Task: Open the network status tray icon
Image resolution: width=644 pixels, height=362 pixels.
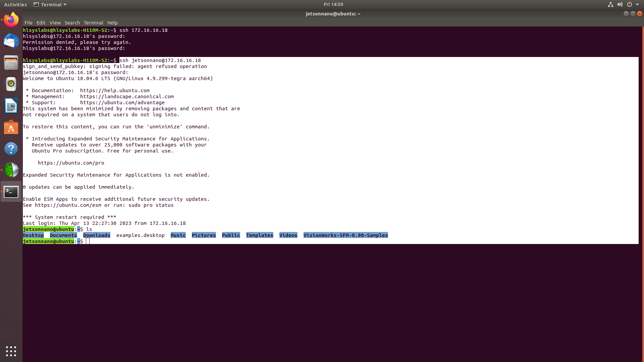Action: click(x=610, y=4)
